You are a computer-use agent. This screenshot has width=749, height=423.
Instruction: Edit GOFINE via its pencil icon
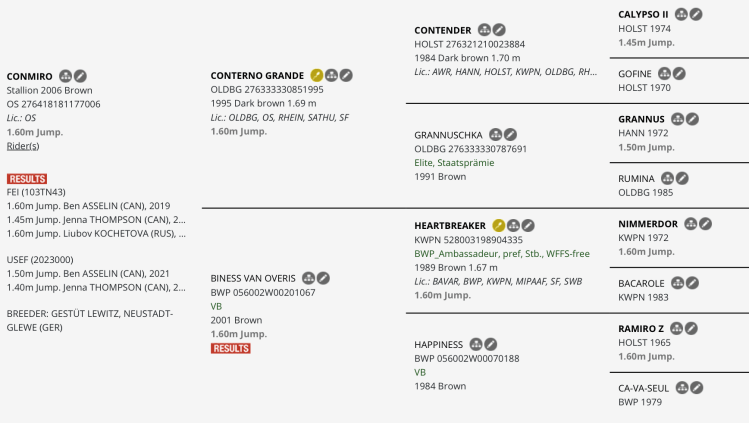[679, 73]
